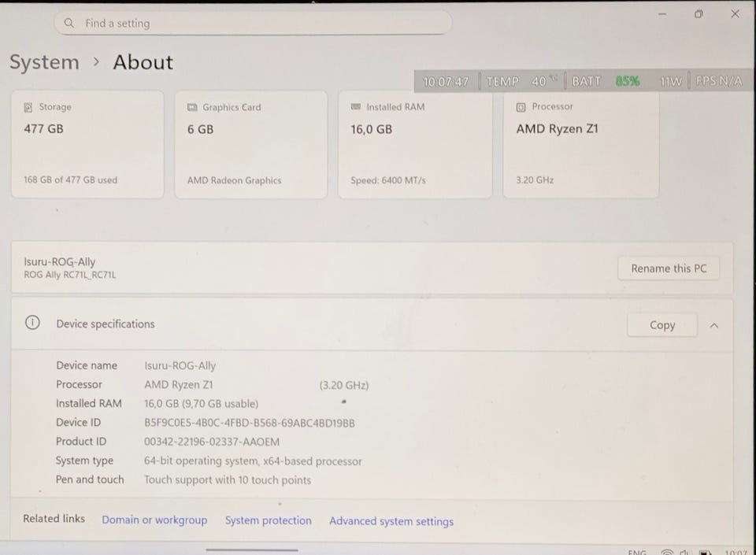This screenshot has height=555, width=756.
Task: Focus the Find a setting search box
Action: click(x=253, y=23)
